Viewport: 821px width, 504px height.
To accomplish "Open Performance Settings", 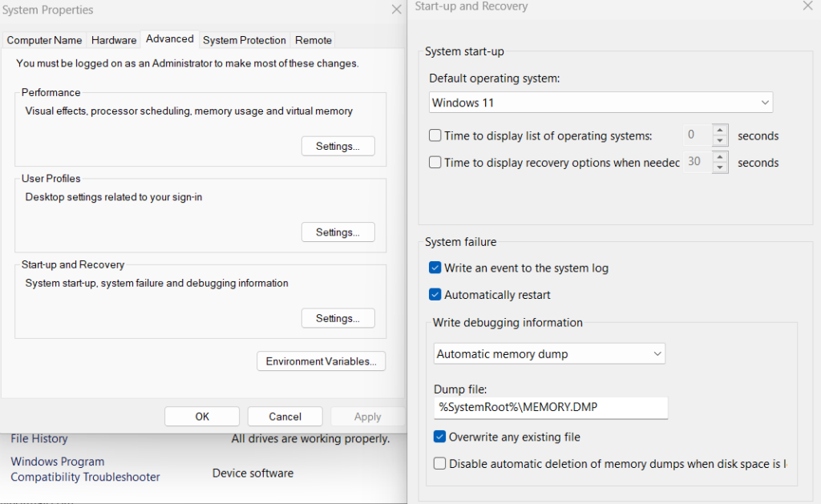I will click(338, 146).
